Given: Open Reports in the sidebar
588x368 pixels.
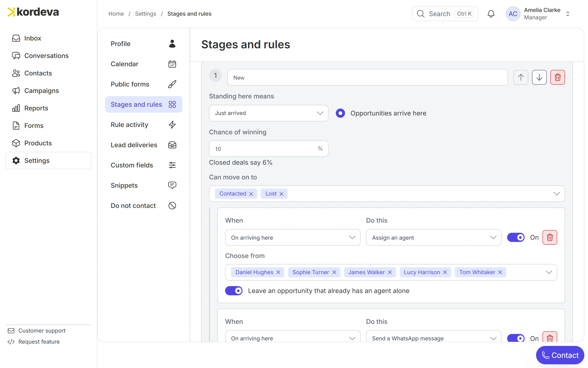Looking at the screenshot, I should tap(48, 108).
